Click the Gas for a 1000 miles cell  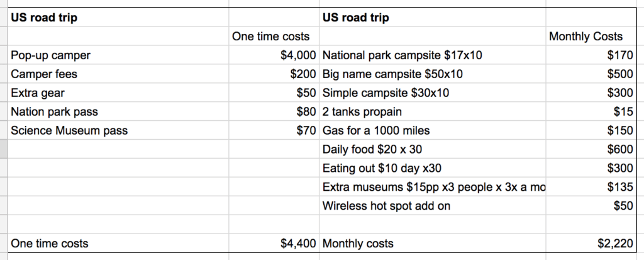click(x=376, y=131)
